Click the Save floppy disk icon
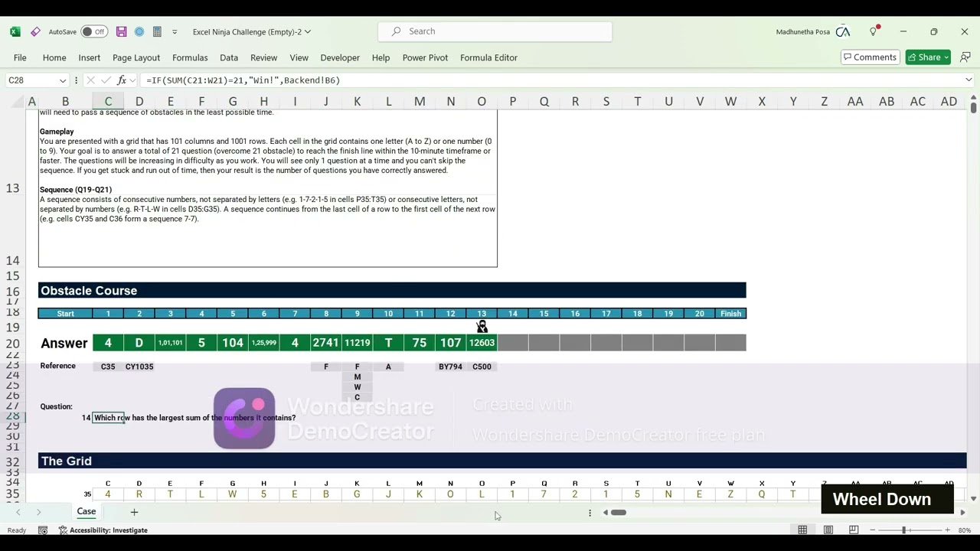This screenshot has width=980, height=551. coord(121,31)
